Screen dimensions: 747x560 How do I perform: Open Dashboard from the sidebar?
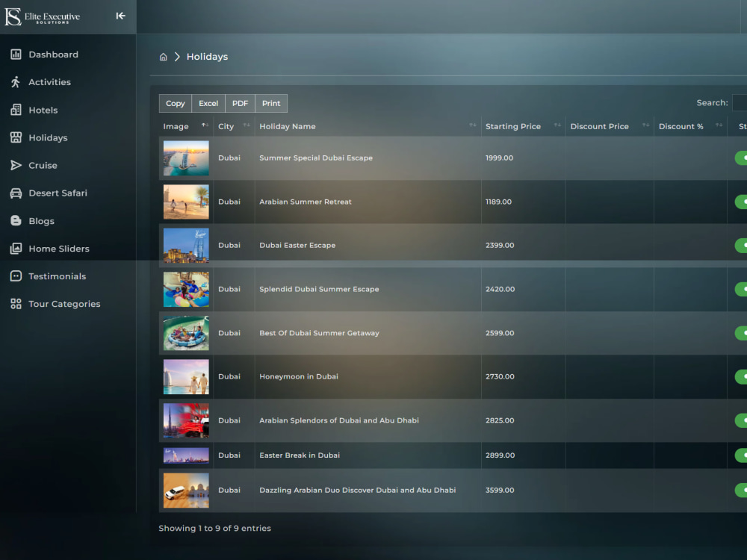(x=53, y=55)
